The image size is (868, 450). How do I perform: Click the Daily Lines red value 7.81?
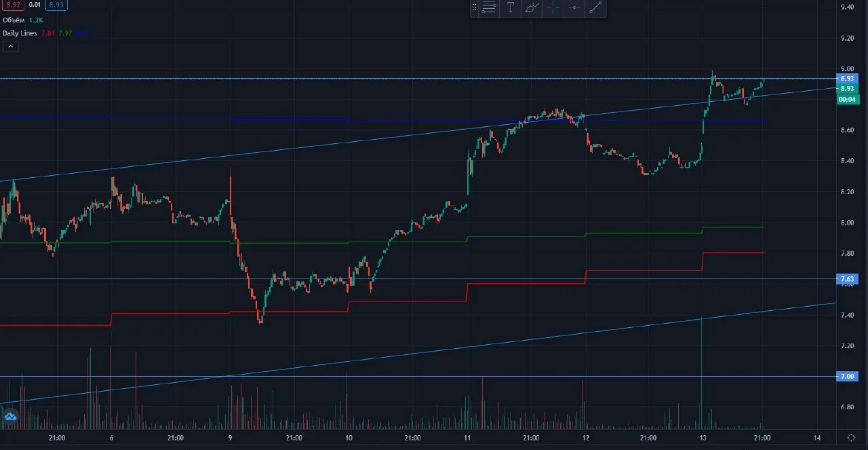tap(48, 33)
